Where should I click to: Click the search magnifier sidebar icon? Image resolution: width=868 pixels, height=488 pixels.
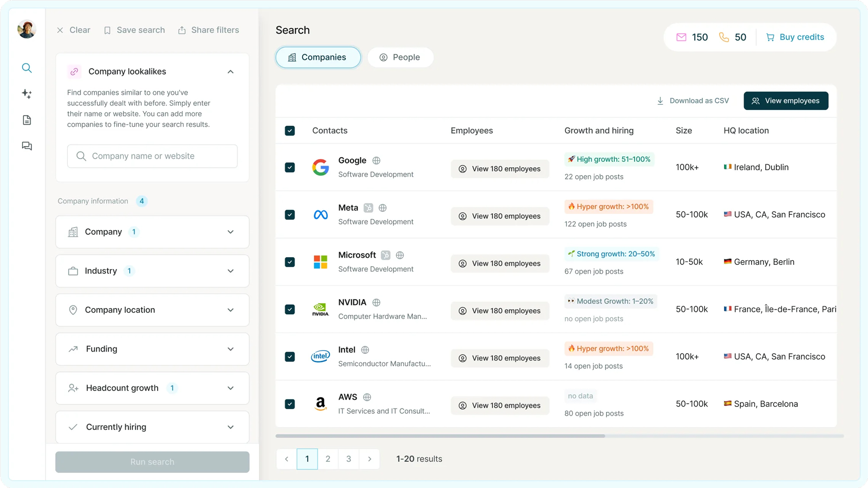click(27, 68)
